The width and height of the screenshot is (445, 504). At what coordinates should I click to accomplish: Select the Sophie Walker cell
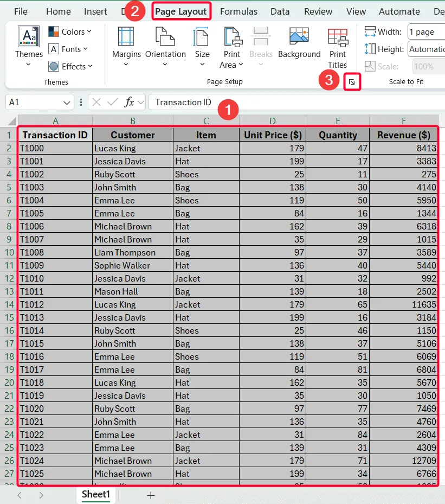click(133, 265)
